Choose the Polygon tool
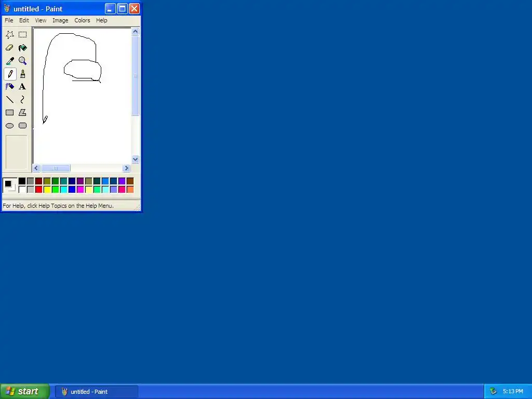Image resolution: width=532 pixels, height=399 pixels. pos(22,112)
